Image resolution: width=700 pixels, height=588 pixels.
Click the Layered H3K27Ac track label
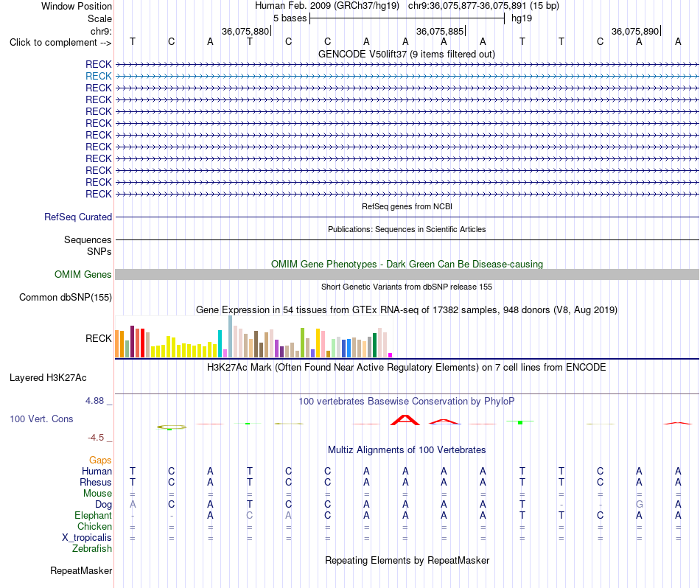pos(48,378)
